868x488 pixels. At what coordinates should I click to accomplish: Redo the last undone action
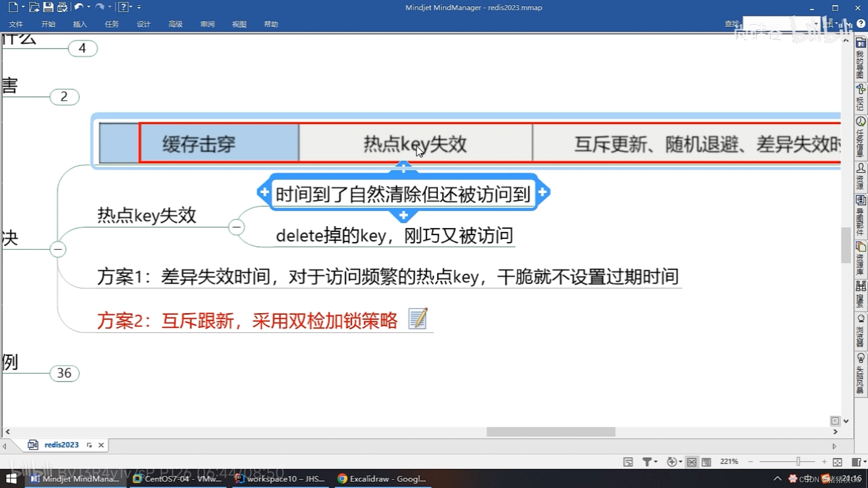pos(100,7)
